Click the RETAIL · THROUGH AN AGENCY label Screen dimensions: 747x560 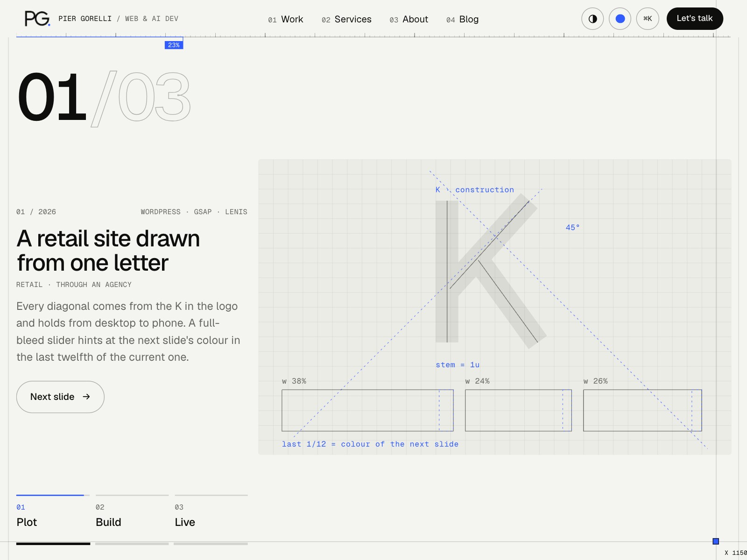74,285
